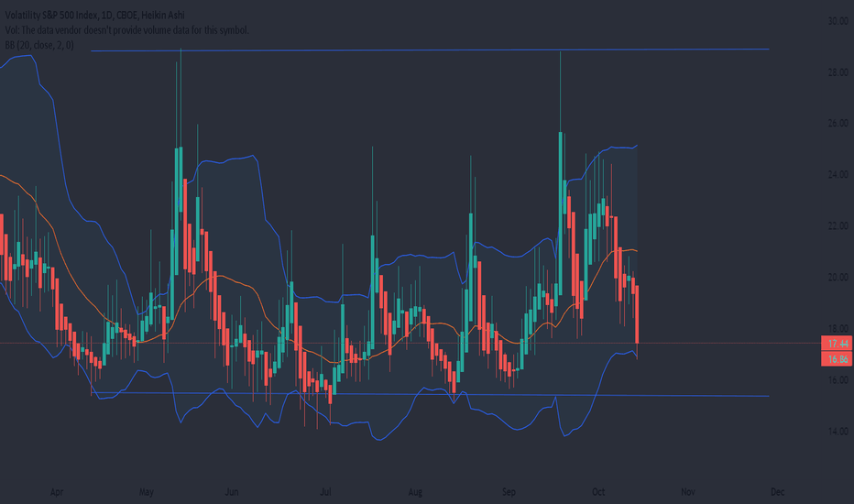The width and height of the screenshot is (854, 504).
Task: Click the 22.00 price axis label
Action: point(838,226)
